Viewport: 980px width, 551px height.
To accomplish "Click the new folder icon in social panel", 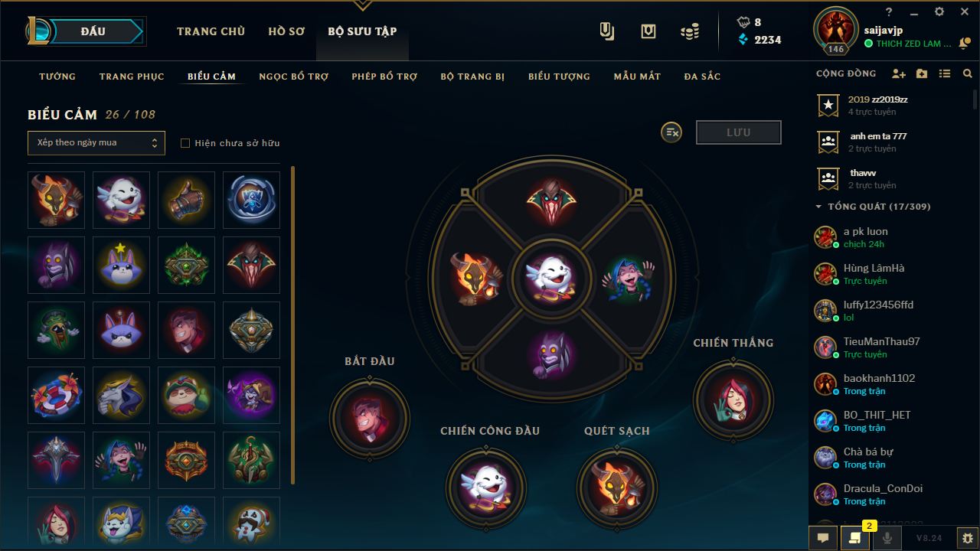I will (x=922, y=73).
